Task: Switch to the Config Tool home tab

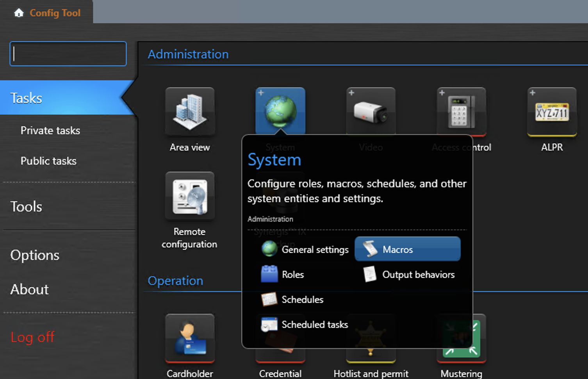Action: point(47,13)
